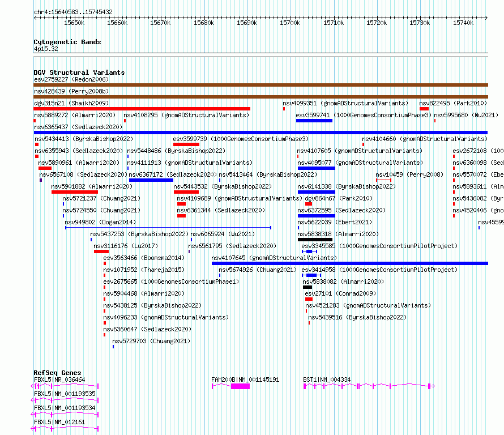Image resolution: width=504 pixels, height=435 pixels.
Task: Select the nsv5721237 (Chuang2021) label
Action: (101, 198)
